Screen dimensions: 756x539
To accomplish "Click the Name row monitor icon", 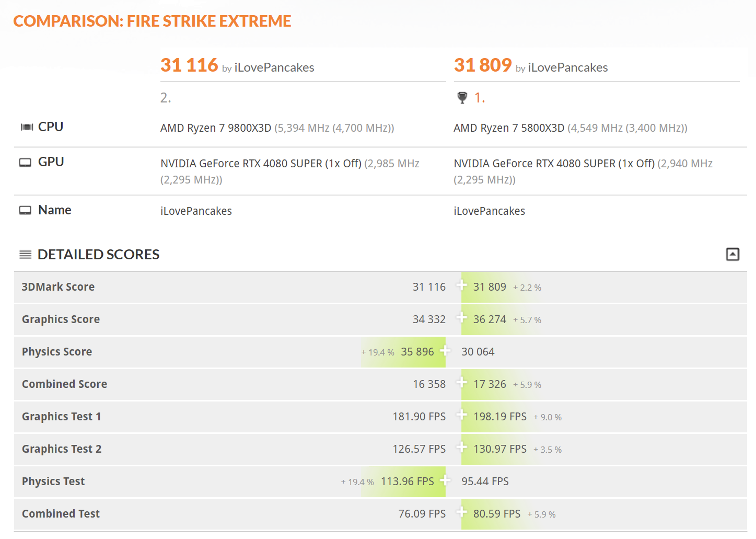I will click(25, 210).
